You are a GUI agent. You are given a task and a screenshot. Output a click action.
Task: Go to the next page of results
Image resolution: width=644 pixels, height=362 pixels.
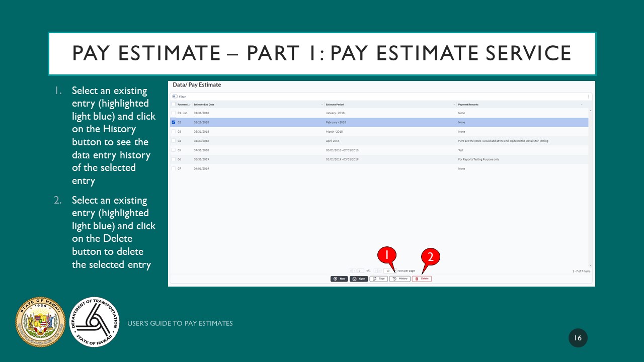click(375, 271)
